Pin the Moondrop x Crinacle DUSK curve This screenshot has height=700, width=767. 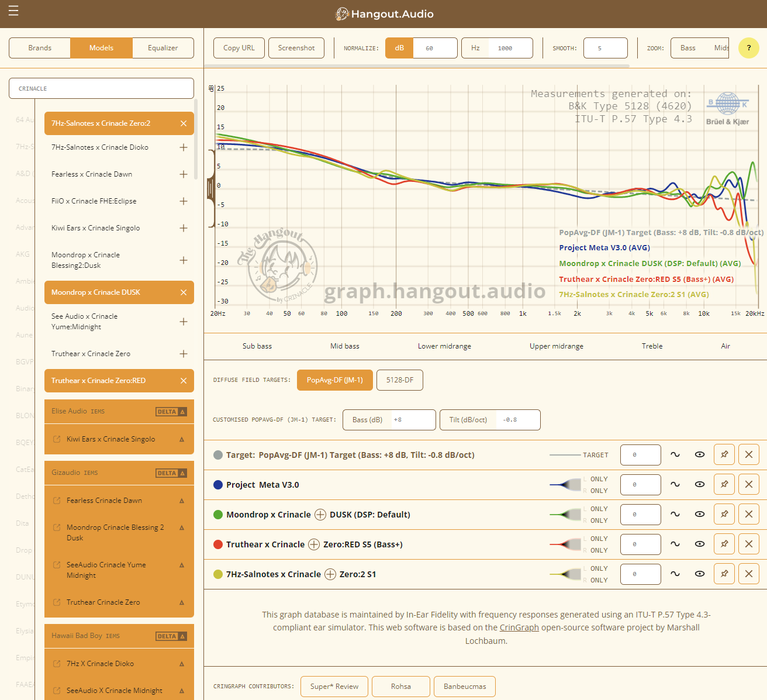[724, 514]
